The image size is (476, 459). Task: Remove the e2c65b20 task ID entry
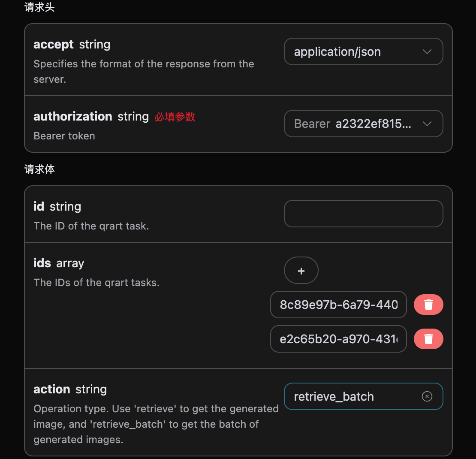pyautogui.click(x=428, y=339)
